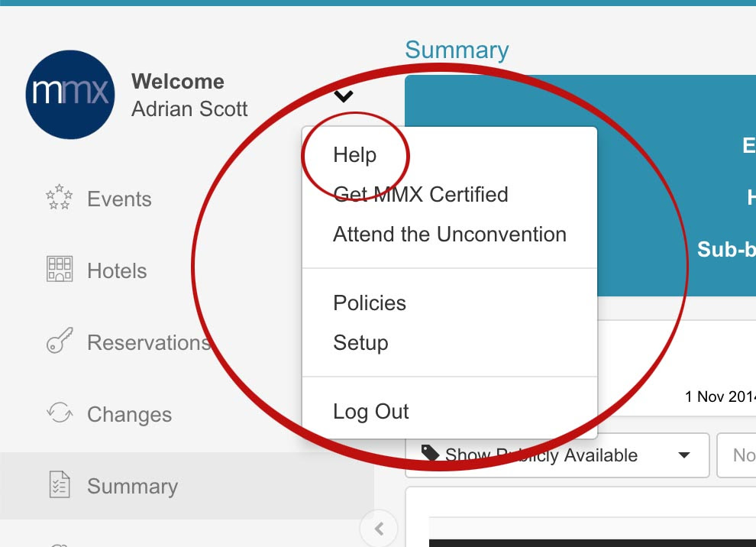Click the Changes refresh arrows icon
This screenshot has width=756, height=547.
pos(60,413)
